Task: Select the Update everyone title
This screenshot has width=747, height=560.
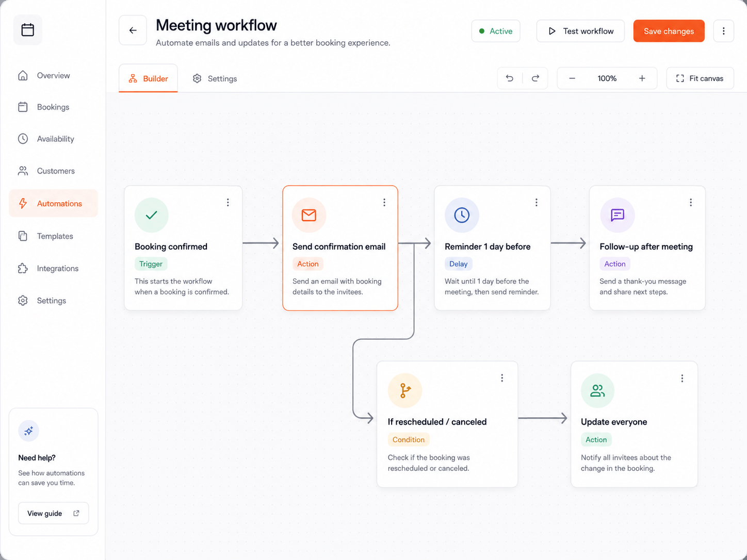Action: (x=614, y=422)
